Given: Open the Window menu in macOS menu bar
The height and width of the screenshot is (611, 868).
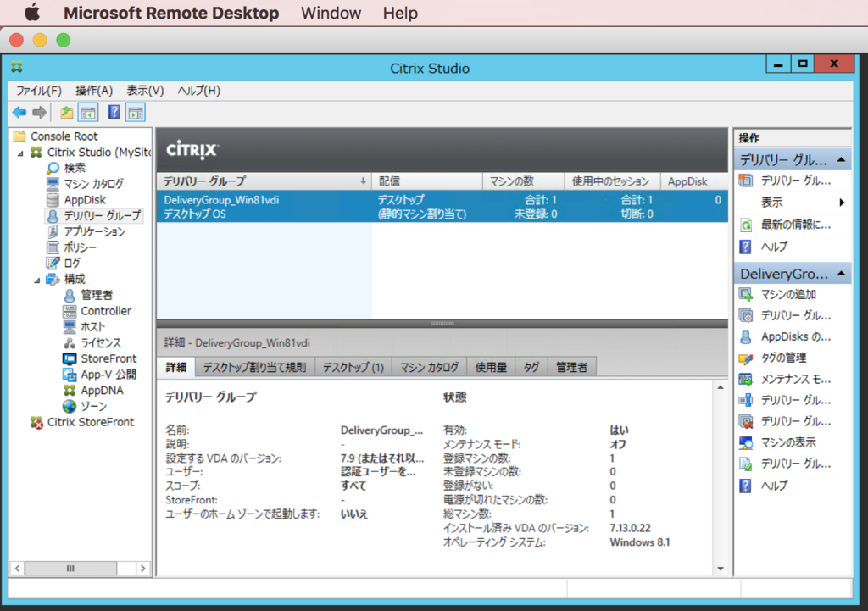Looking at the screenshot, I should pos(331,13).
